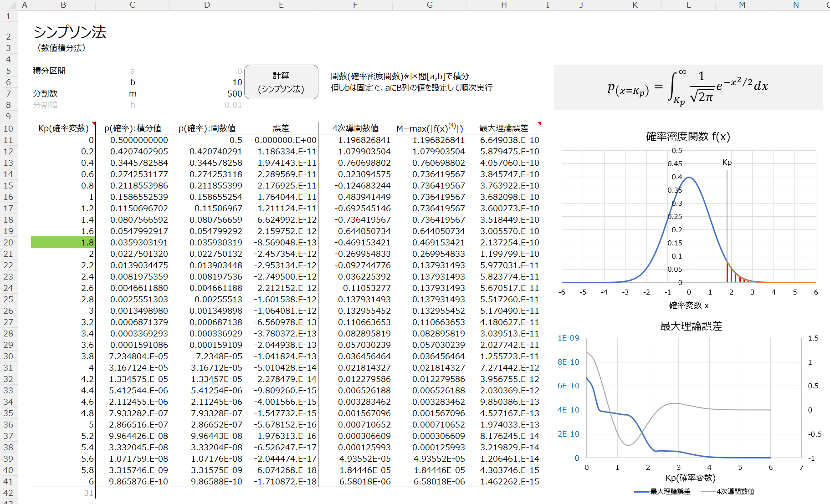Select the (数値積分法) subtitle cell
830x504 pixels.
pos(61,48)
